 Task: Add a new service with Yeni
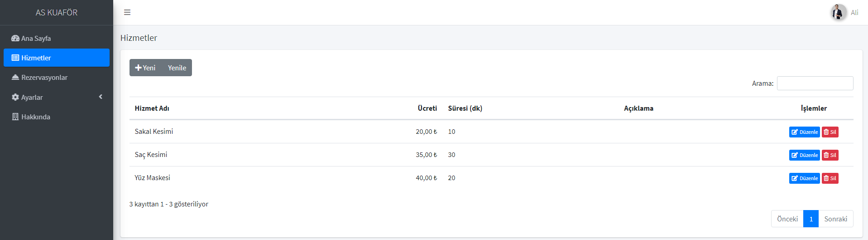145,68
